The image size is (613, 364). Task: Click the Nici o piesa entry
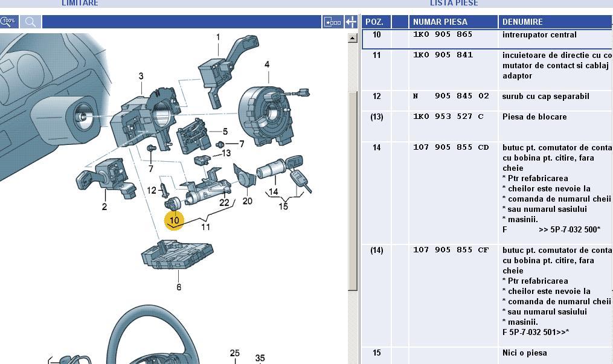524,353
